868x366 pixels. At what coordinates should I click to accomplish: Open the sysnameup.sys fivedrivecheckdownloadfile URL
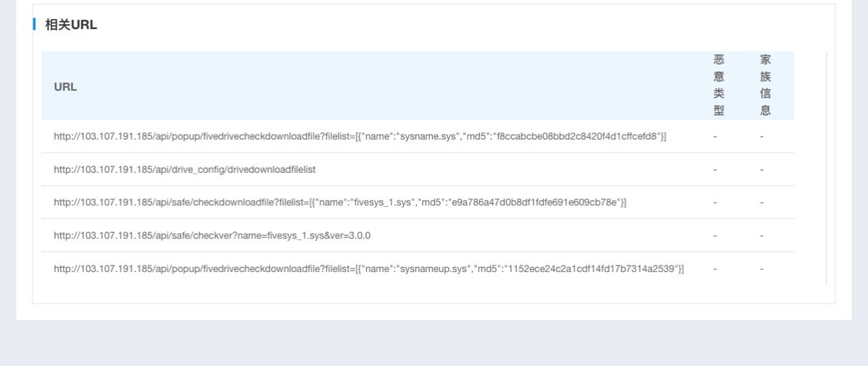pos(369,269)
